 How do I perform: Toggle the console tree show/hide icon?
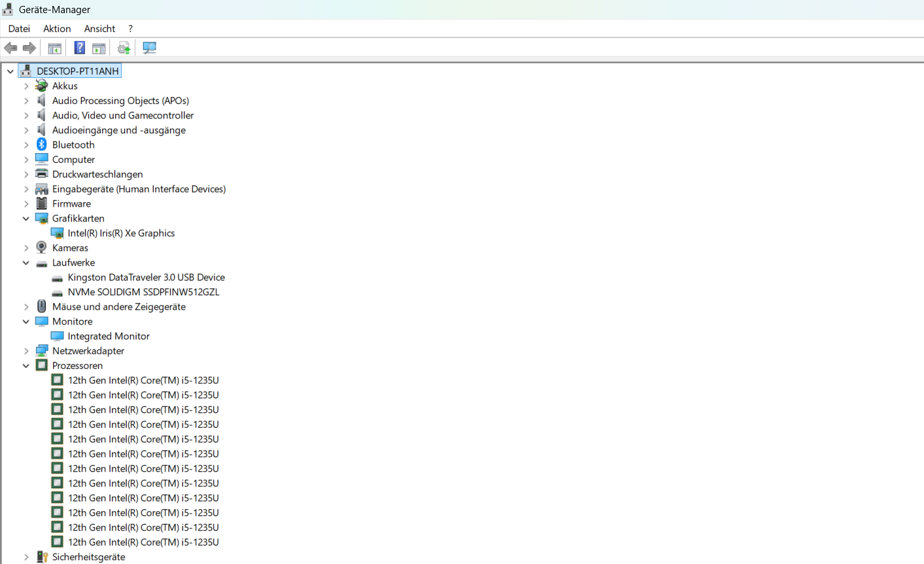coord(55,48)
